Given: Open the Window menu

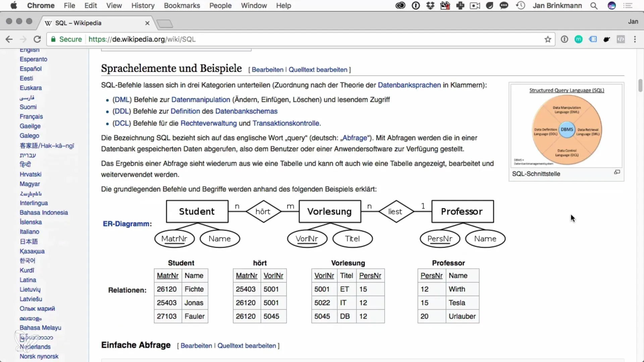Looking at the screenshot, I should click(254, 6).
